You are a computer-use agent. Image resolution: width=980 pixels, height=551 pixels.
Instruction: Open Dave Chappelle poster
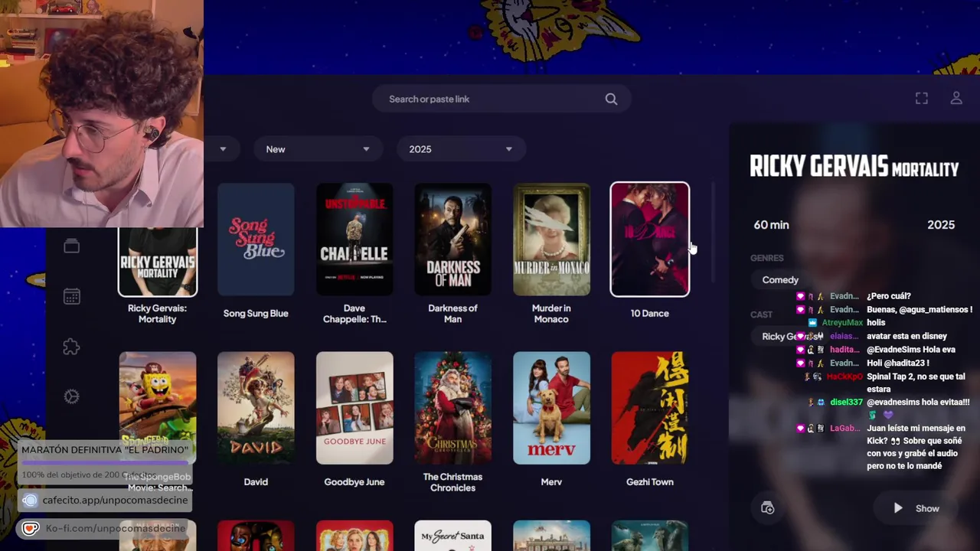point(354,240)
